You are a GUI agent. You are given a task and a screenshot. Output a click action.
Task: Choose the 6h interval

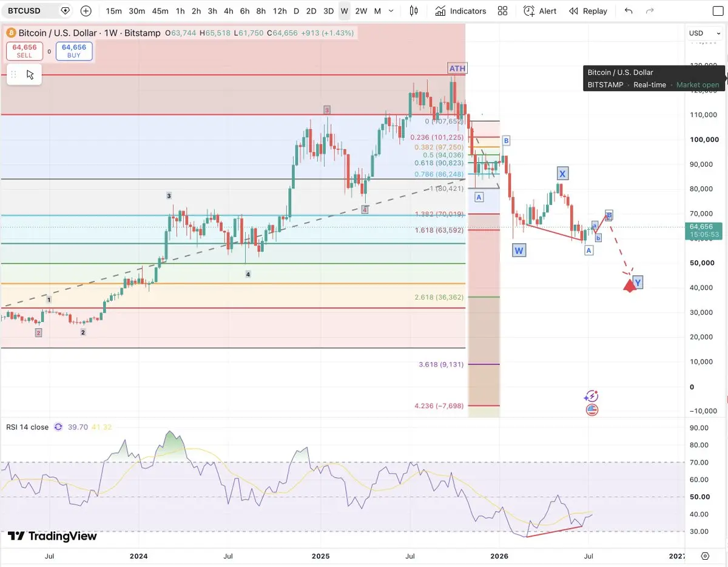pos(244,11)
